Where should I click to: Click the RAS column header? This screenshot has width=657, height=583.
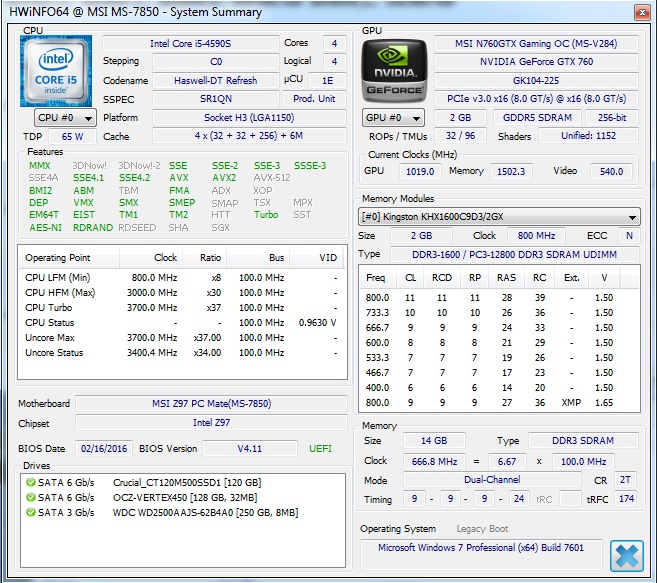click(x=507, y=278)
